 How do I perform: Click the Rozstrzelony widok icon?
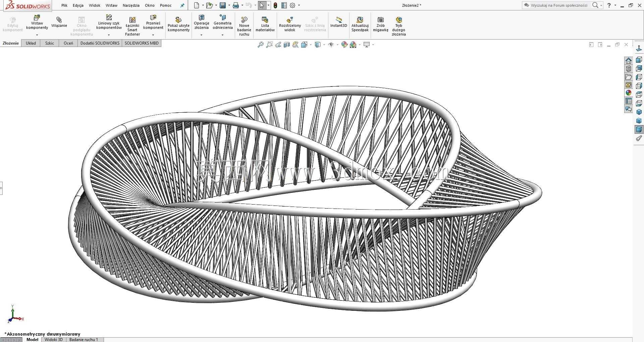[290, 20]
